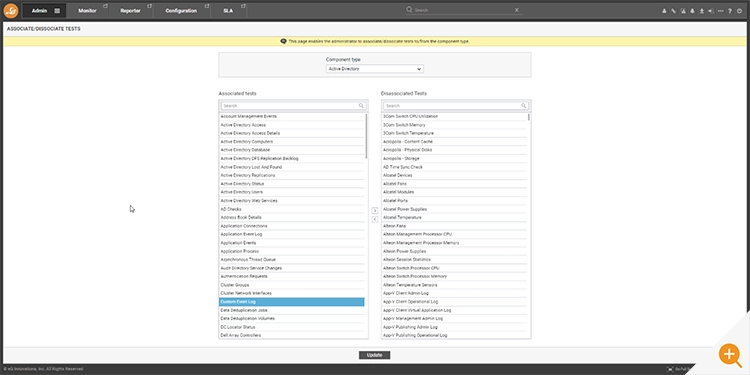The width and height of the screenshot is (750, 375).
Task: Select Data Deduplication Volumes test
Action: coord(292,319)
